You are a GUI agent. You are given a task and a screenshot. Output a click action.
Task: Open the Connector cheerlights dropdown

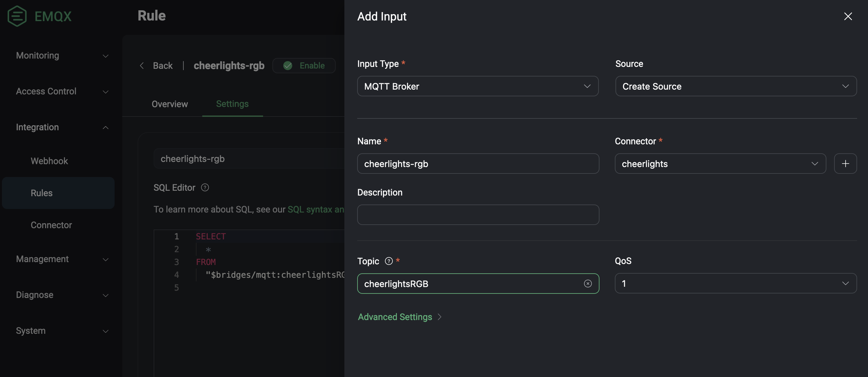click(719, 163)
